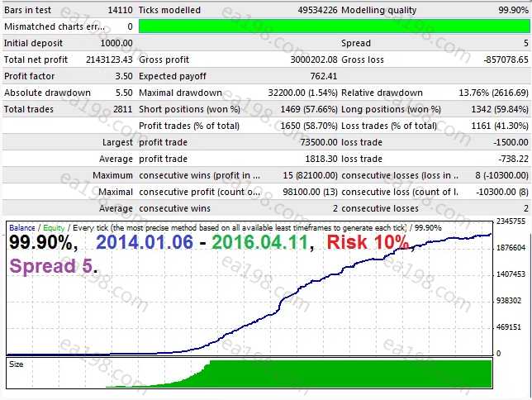Click Long positions value 1342 (59.84%)
Viewport: 532px width, 400px height.
tap(500, 109)
